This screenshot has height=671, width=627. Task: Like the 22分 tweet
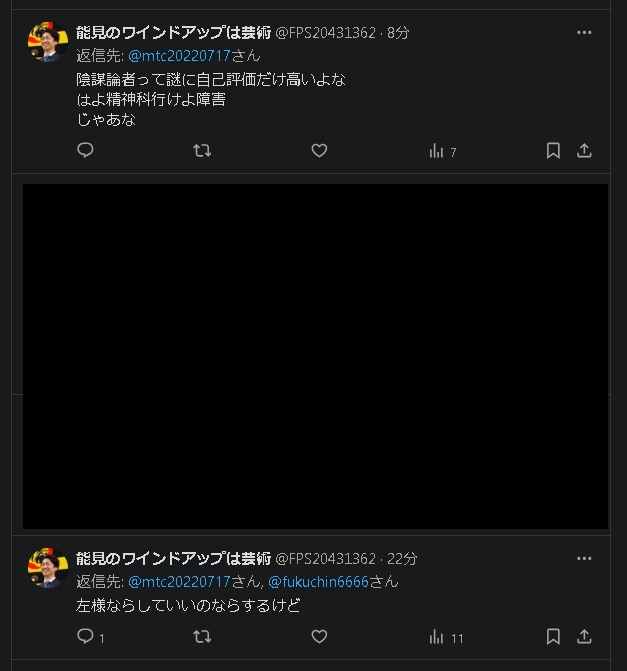tap(319, 637)
